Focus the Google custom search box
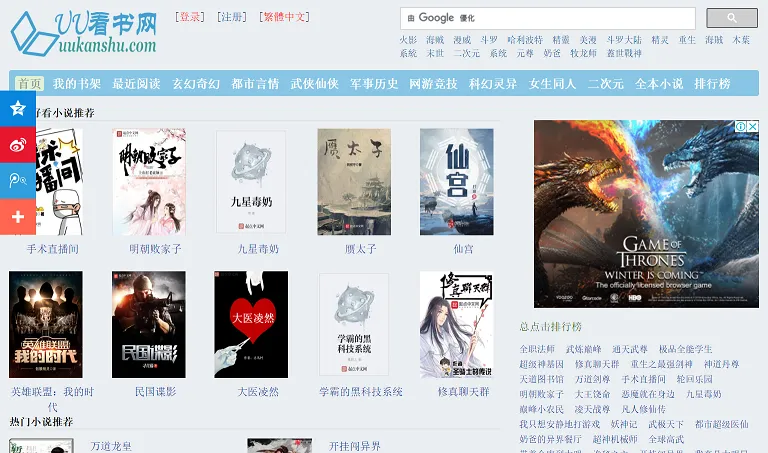This screenshot has width=768, height=453. click(x=547, y=18)
